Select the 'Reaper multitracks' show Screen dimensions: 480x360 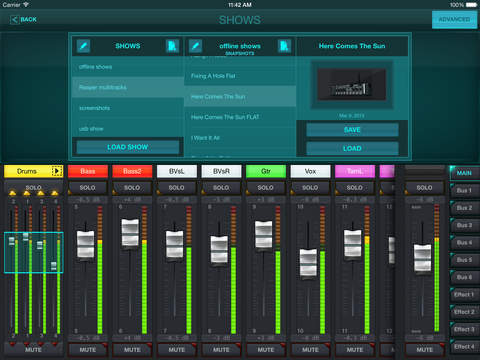[x=128, y=87]
